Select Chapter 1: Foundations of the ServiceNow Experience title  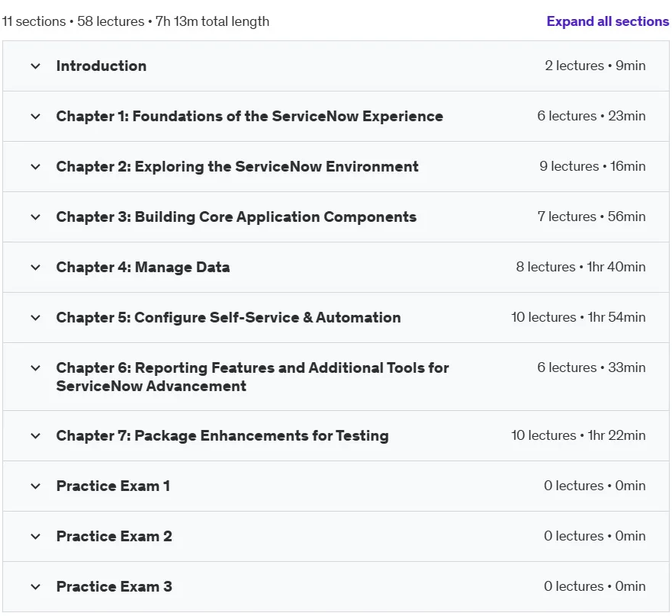coord(249,116)
